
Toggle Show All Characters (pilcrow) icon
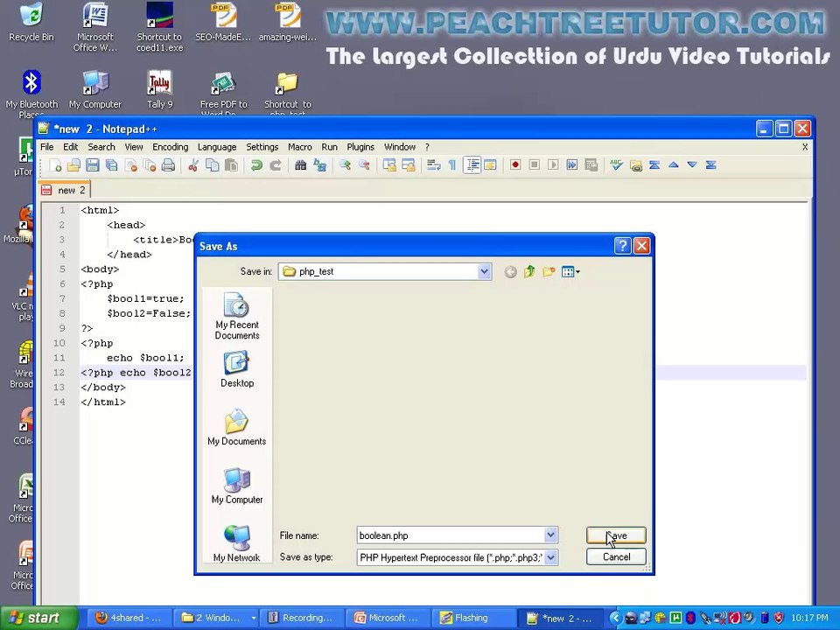pyautogui.click(x=452, y=165)
